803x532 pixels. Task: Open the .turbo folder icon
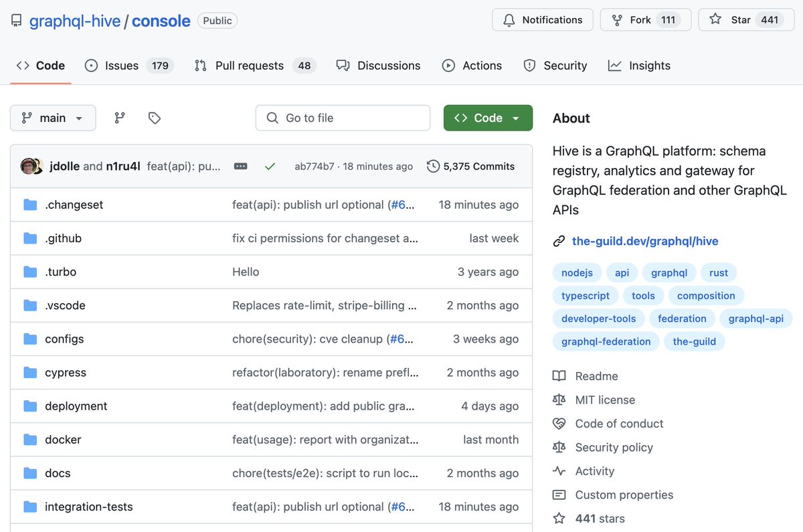(x=30, y=272)
